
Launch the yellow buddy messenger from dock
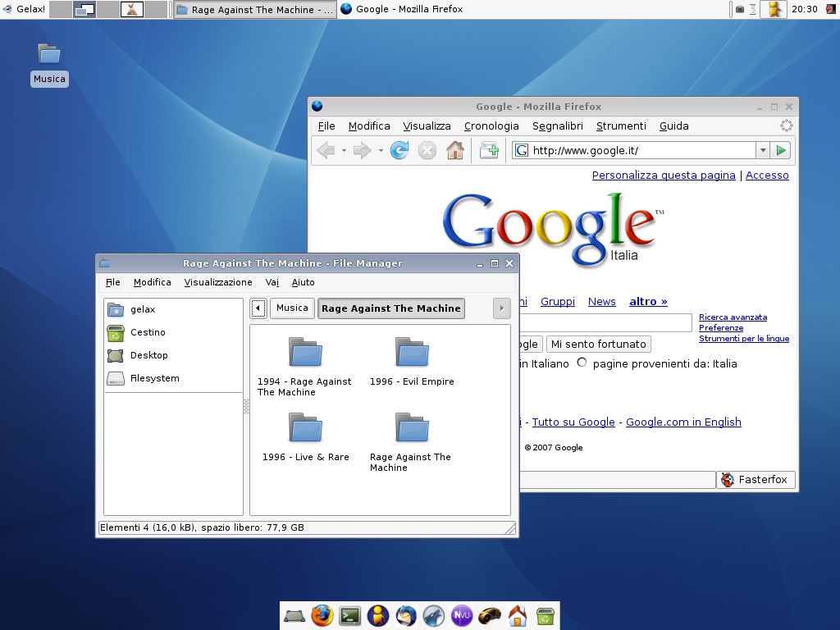(x=377, y=616)
